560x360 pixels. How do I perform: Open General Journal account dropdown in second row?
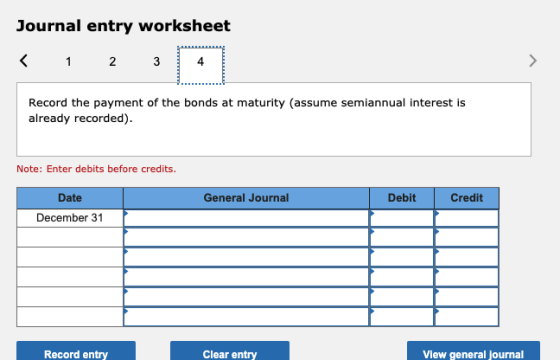coord(246,238)
